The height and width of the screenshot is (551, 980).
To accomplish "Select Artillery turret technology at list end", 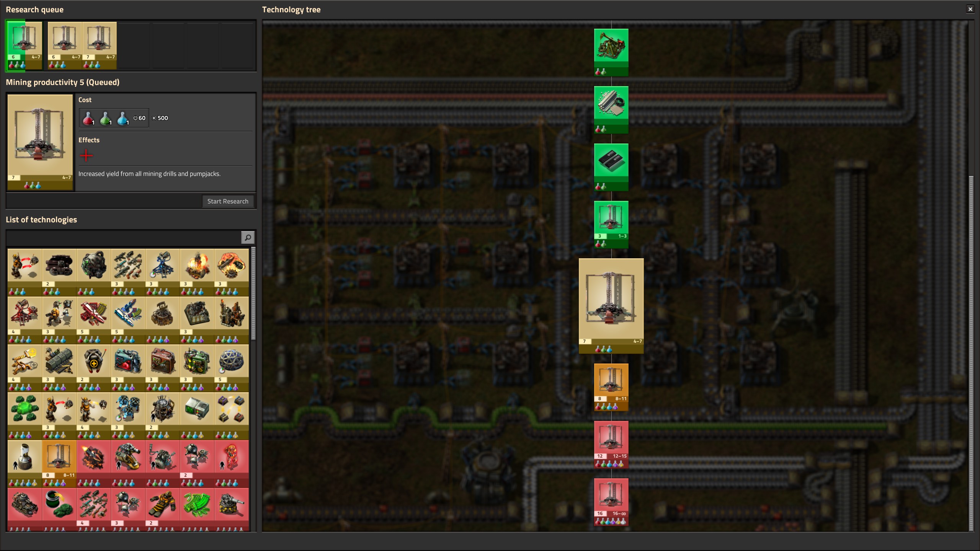I will pyautogui.click(x=231, y=505).
